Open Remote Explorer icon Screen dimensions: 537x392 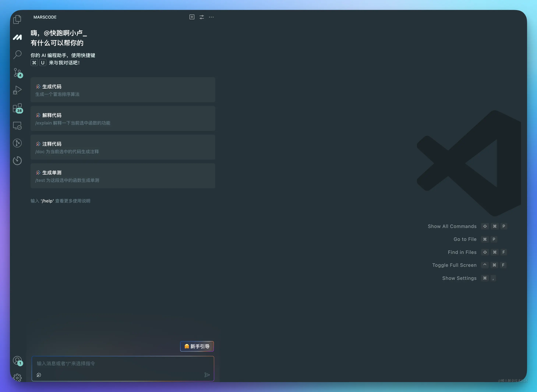(x=17, y=126)
